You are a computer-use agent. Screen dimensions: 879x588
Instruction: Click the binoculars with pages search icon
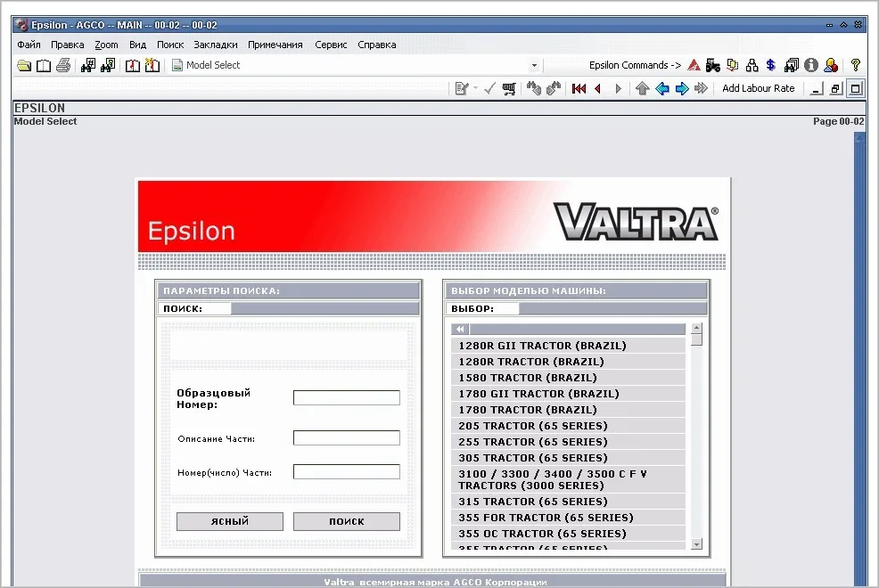click(x=792, y=66)
